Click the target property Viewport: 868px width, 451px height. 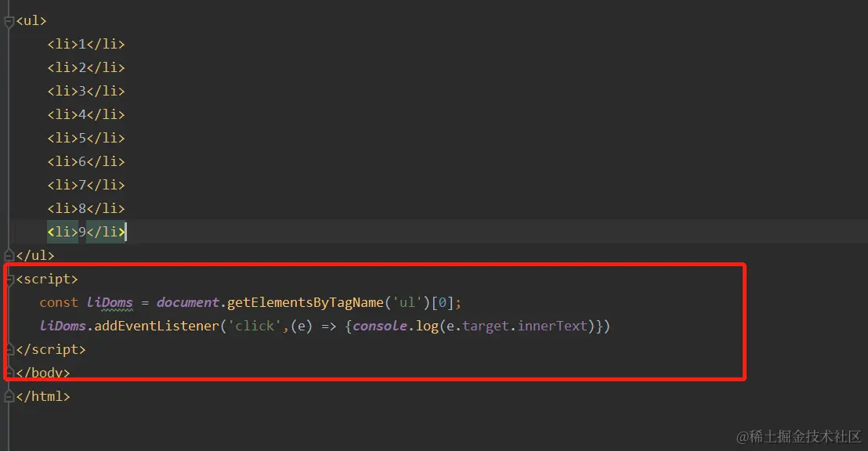tap(486, 327)
